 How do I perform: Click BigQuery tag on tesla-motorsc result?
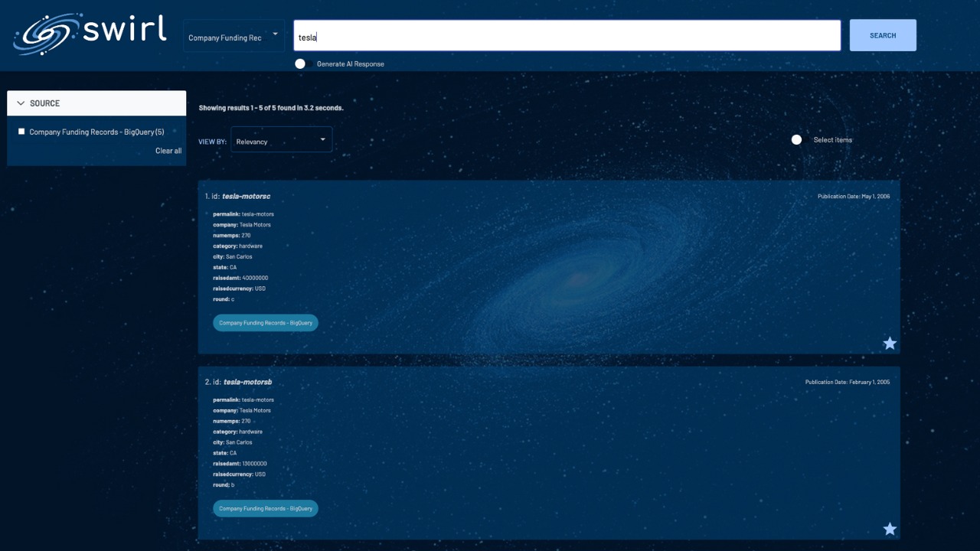265,323
